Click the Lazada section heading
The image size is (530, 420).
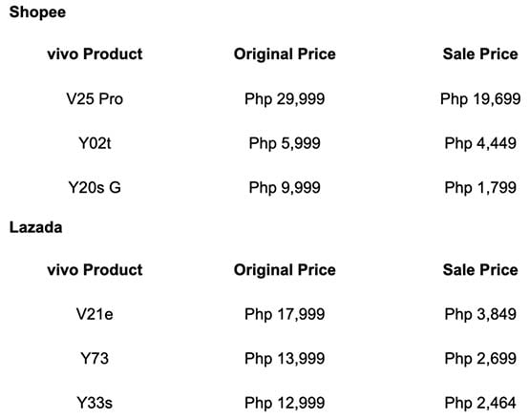pyautogui.click(x=36, y=227)
